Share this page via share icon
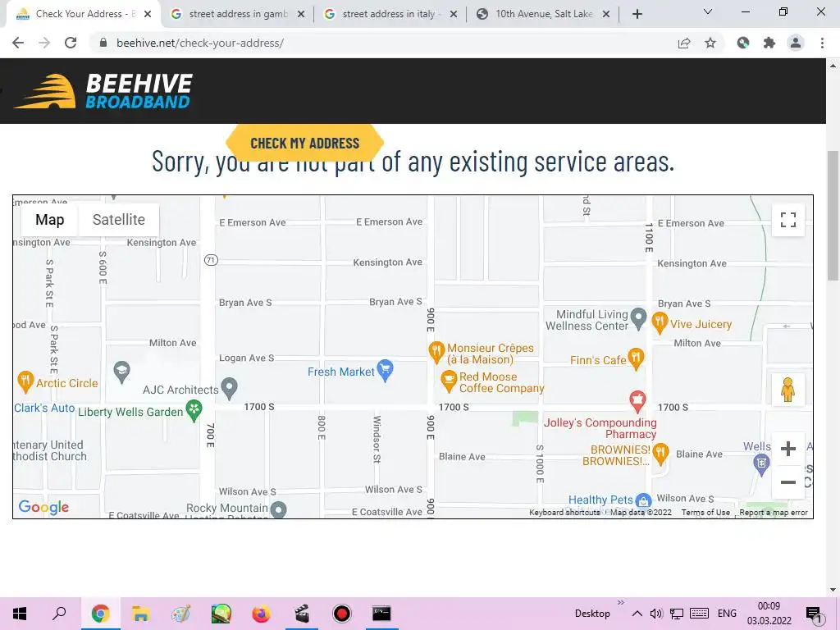 click(x=684, y=43)
